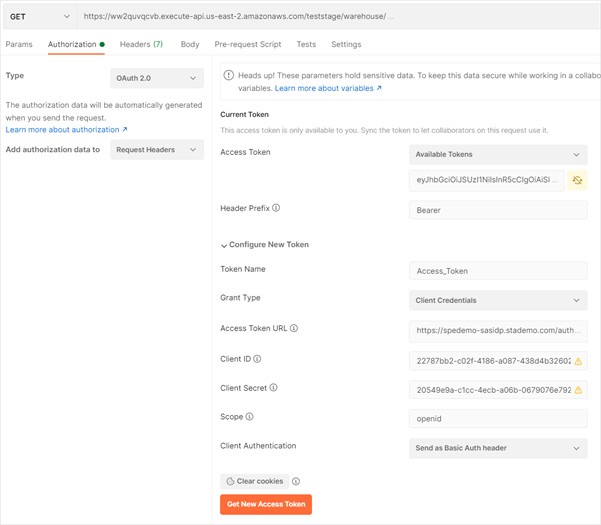Switch to the Headers tab
601x525 pixels.
coord(141,45)
